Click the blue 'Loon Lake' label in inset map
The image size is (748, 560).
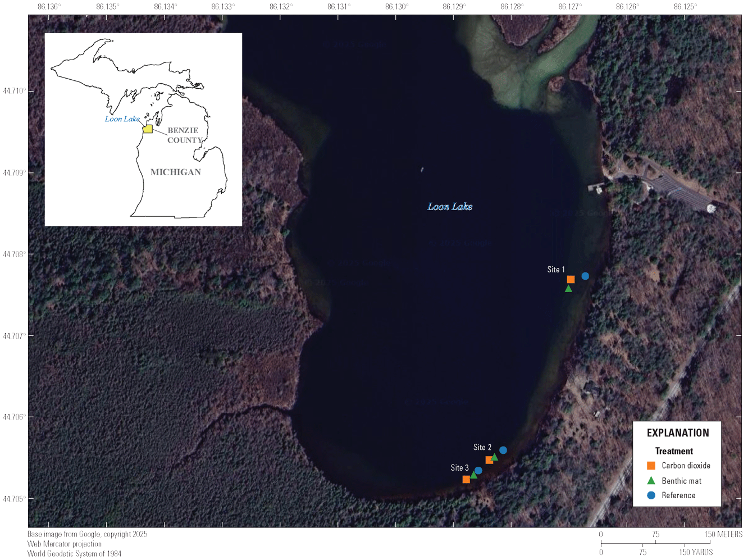122,119
